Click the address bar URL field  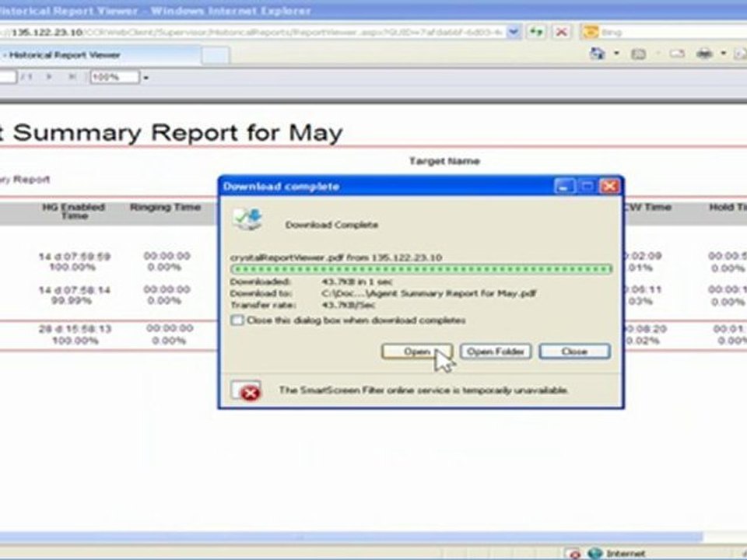click(252, 32)
